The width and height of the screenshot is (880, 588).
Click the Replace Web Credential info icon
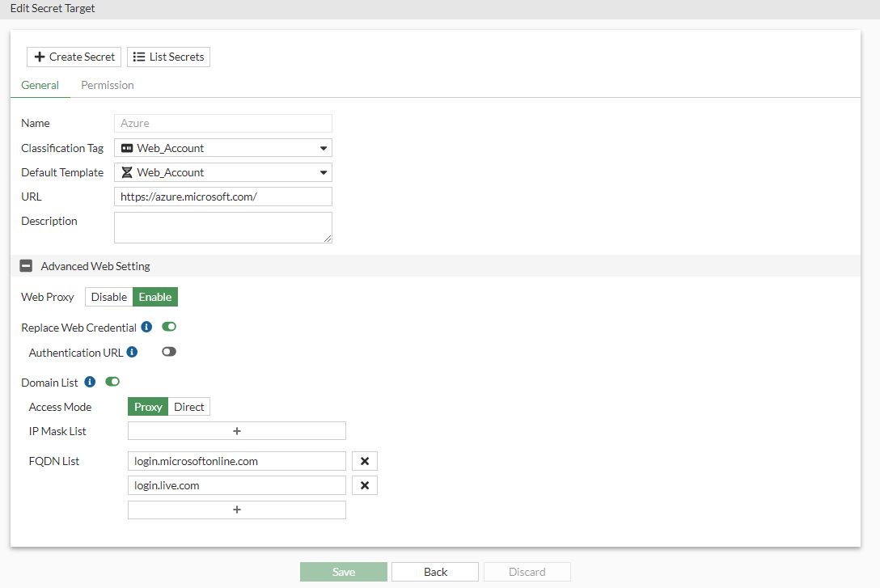(146, 328)
